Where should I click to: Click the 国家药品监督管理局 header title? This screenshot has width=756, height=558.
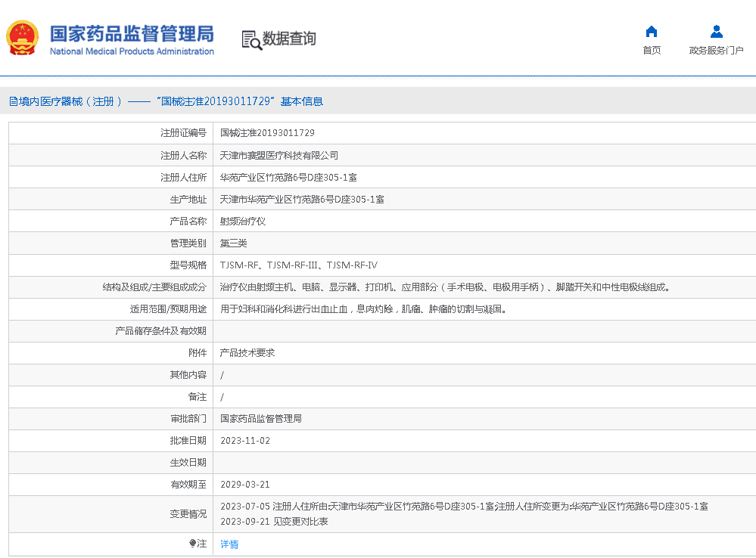(x=132, y=33)
